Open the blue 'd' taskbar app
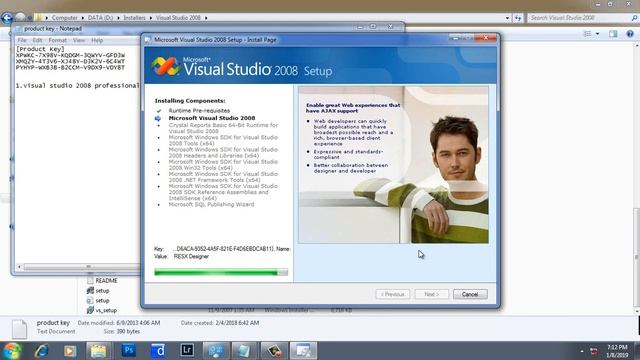640x360 pixels. [x=158, y=351]
